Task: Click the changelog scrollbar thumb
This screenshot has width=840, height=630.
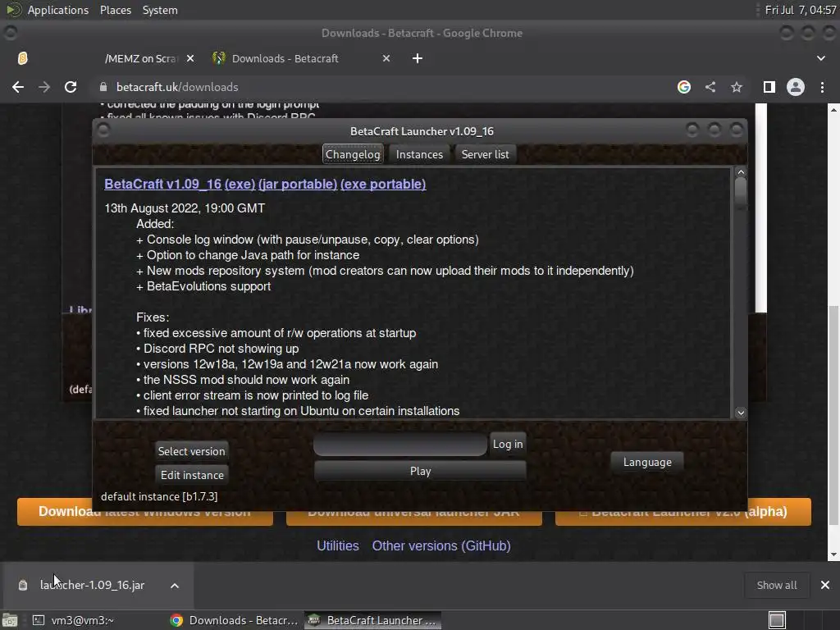Action: pos(741,193)
